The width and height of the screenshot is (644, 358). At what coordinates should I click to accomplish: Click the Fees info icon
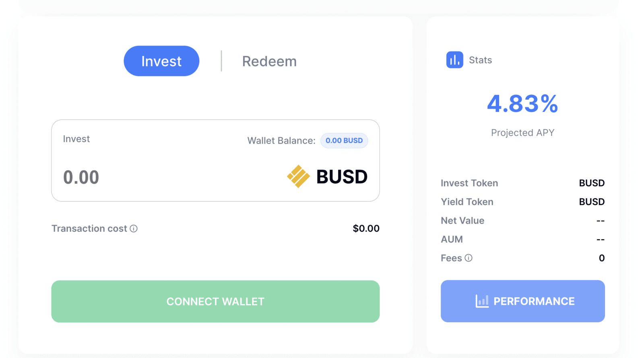[469, 258]
